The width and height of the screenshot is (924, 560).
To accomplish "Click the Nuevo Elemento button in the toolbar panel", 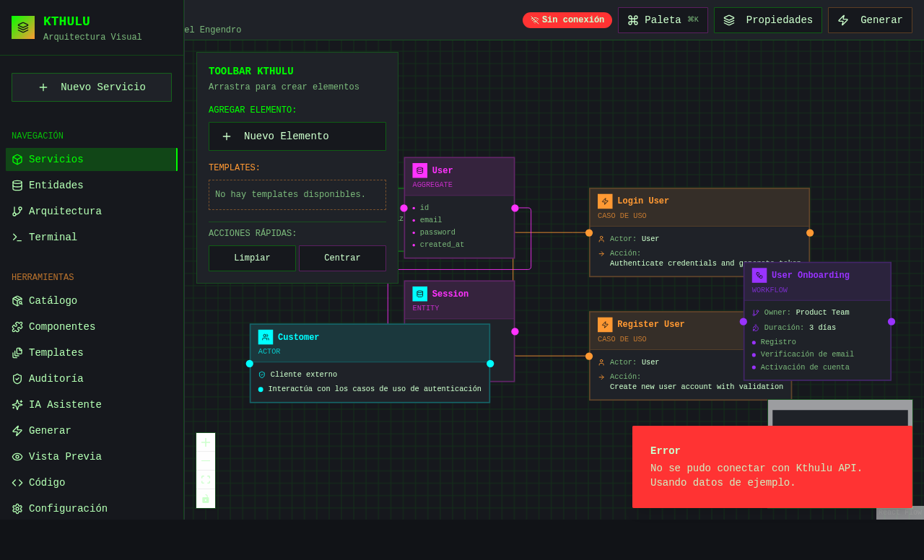I will coord(297,136).
